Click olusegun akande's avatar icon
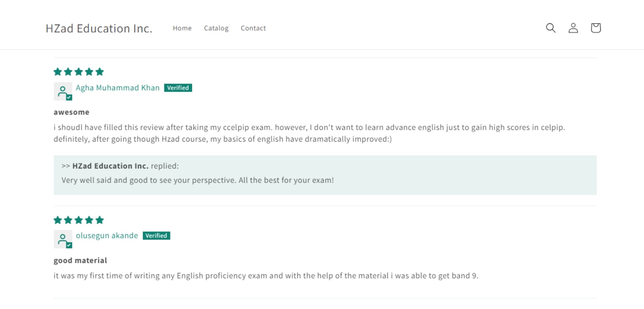 tap(63, 239)
